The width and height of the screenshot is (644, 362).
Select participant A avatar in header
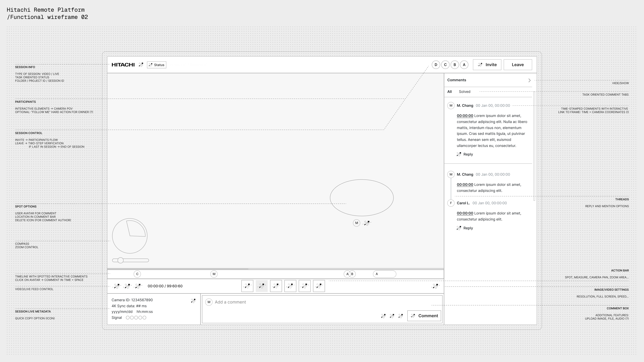[x=464, y=65]
